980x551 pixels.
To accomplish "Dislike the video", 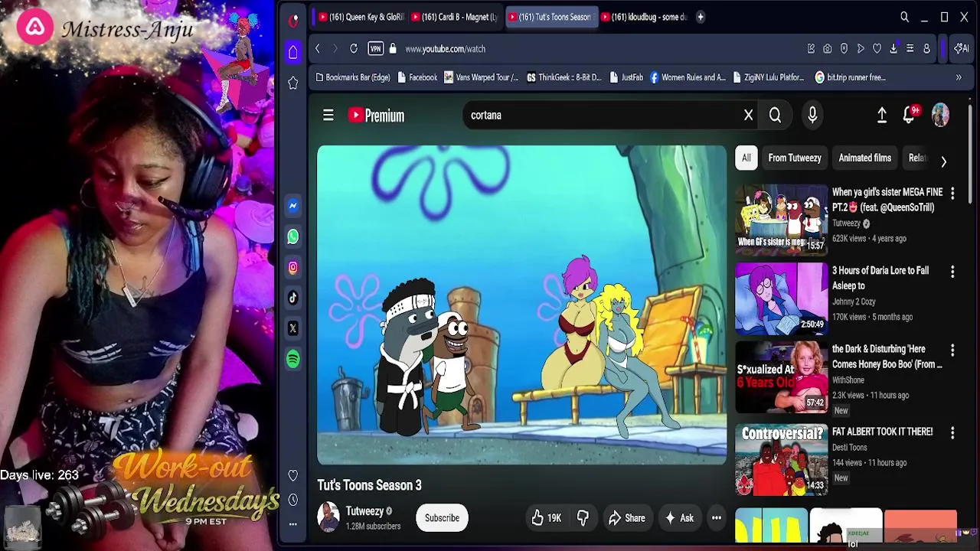I will [x=583, y=518].
